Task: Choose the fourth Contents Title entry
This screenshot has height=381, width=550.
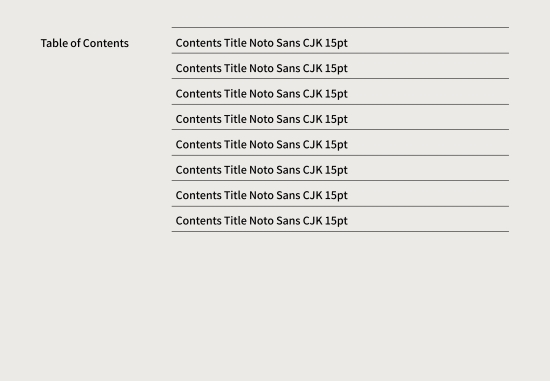Action: [340, 117]
